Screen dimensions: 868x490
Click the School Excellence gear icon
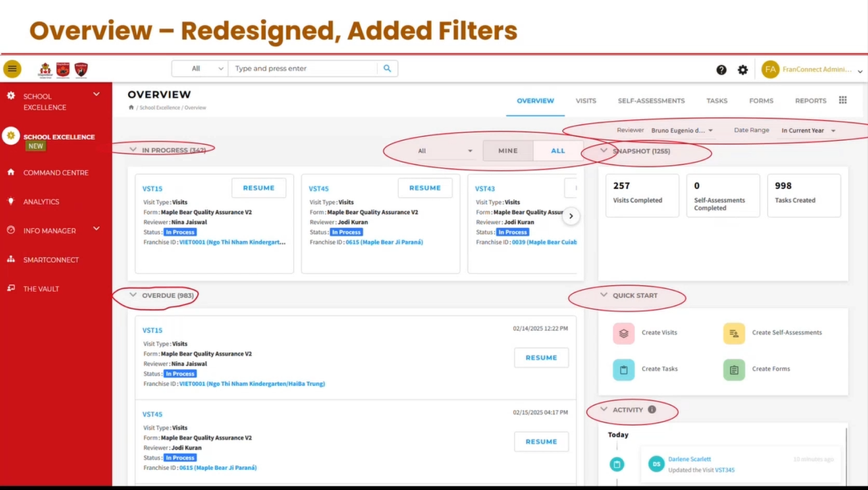click(10, 96)
